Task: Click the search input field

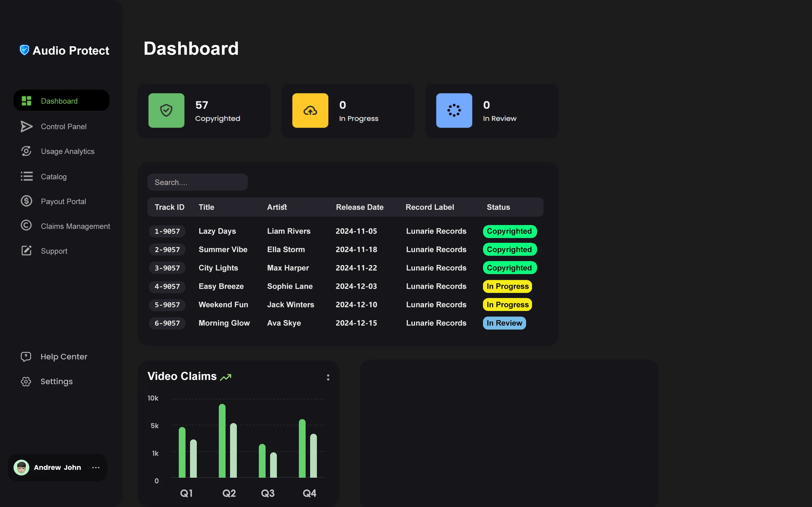Action: [x=197, y=182]
